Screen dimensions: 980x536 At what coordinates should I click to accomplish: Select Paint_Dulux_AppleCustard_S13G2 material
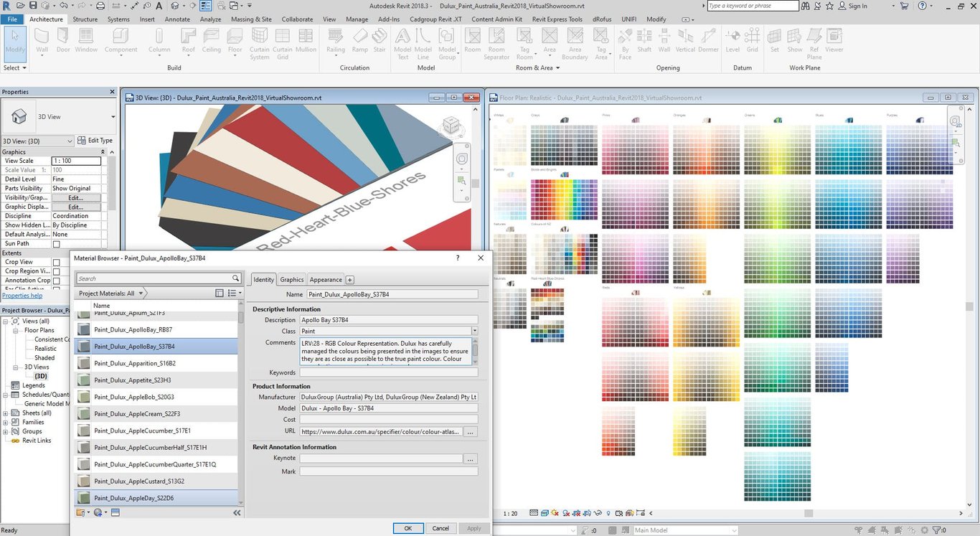(156, 481)
